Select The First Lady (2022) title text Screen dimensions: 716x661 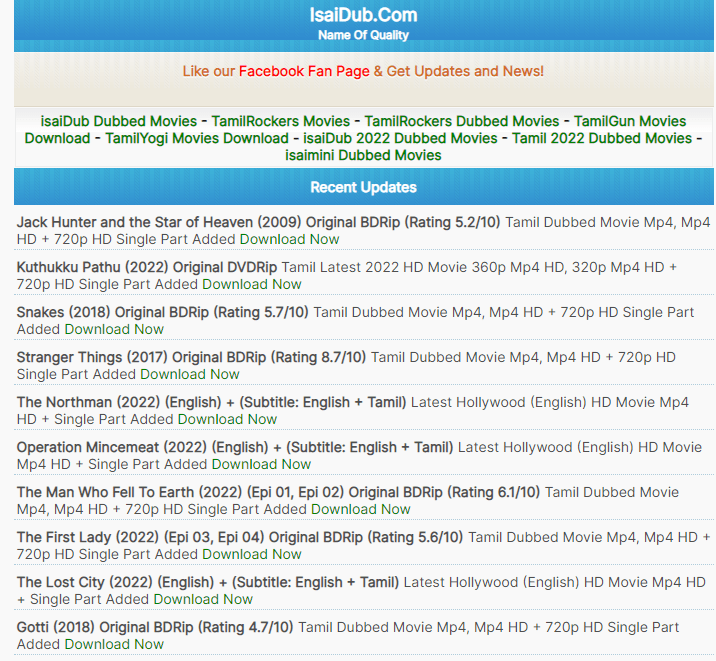point(240,537)
